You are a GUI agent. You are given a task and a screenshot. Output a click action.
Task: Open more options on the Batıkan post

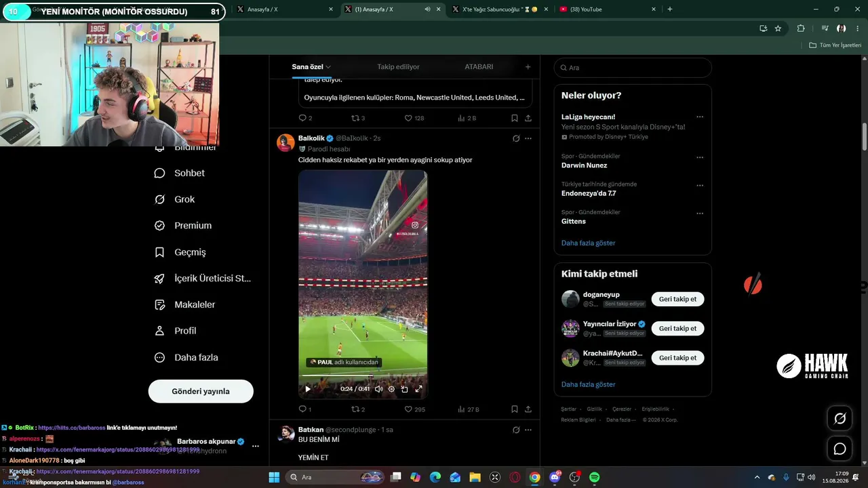pyautogui.click(x=528, y=430)
